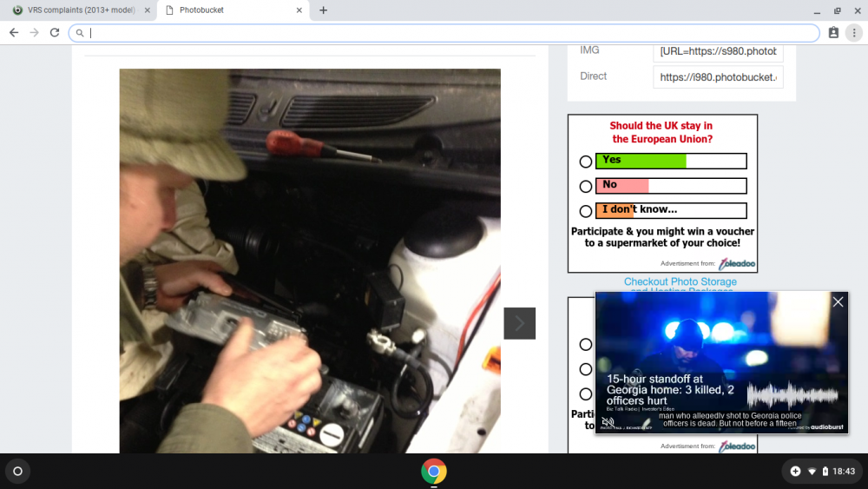868x489 pixels.
Task: Click the green Yes poll result bar
Action: [671, 162]
